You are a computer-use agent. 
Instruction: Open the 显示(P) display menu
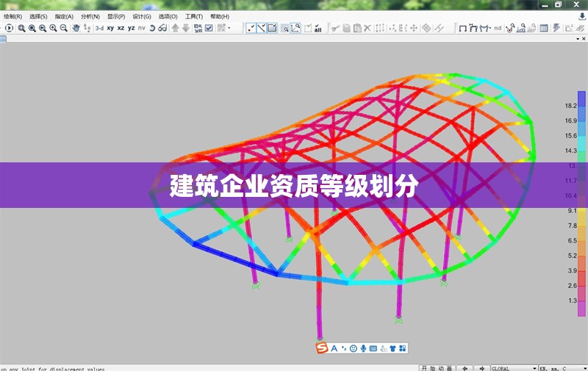(x=116, y=16)
